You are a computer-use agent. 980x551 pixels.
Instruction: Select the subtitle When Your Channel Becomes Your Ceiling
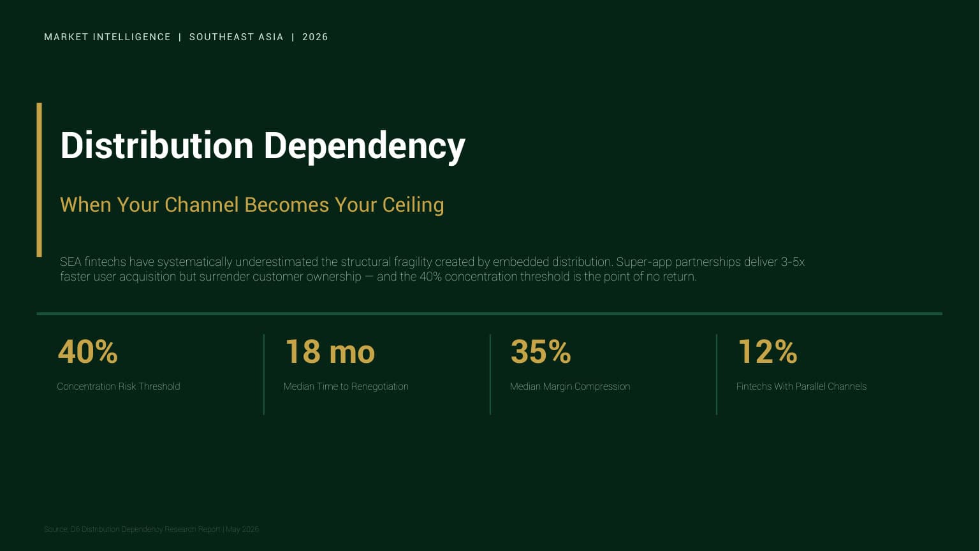pyautogui.click(x=252, y=205)
